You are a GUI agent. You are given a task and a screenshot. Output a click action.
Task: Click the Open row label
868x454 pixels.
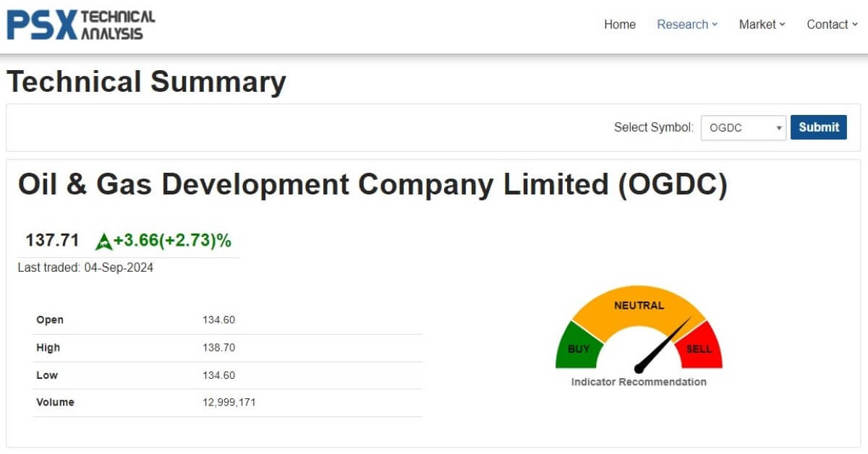pyautogui.click(x=50, y=320)
